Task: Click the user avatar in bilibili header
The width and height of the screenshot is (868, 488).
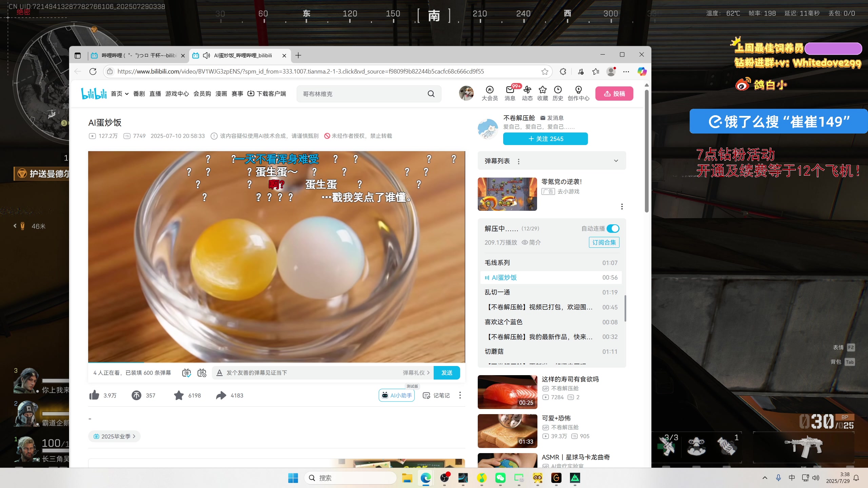Action: pos(466,93)
